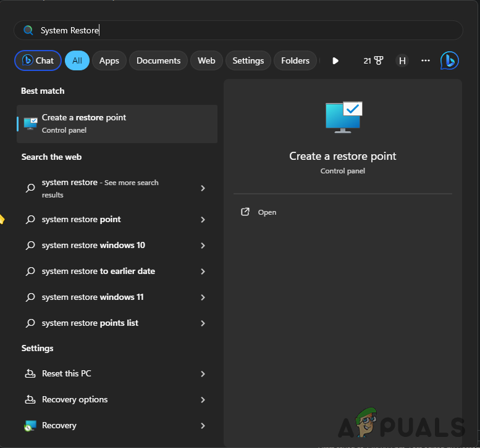This screenshot has height=448, width=480.
Task: Click Open in the preview pane
Action: point(267,212)
